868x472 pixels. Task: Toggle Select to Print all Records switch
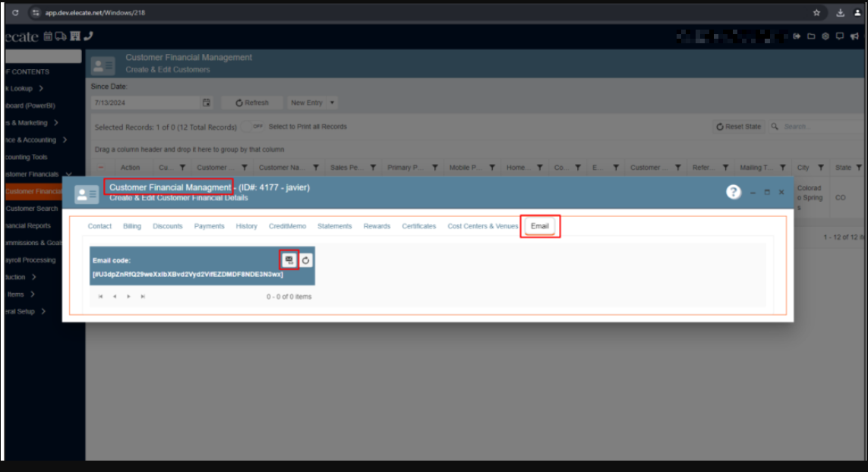(257, 127)
